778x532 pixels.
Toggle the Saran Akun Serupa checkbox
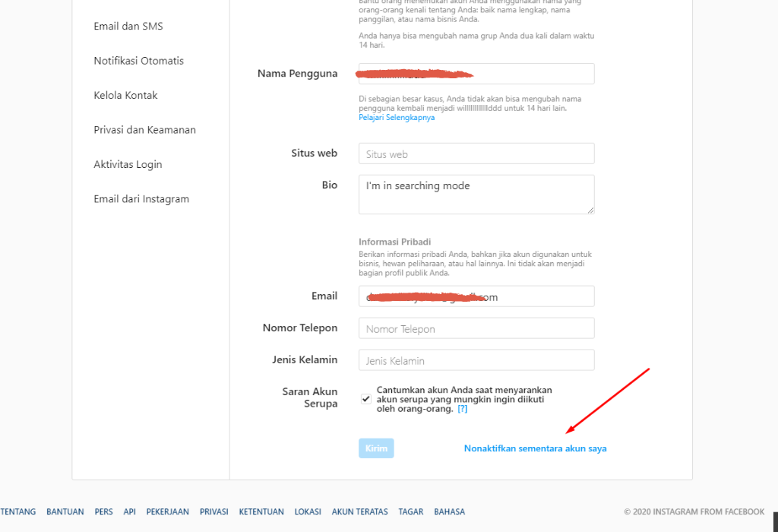pos(366,399)
